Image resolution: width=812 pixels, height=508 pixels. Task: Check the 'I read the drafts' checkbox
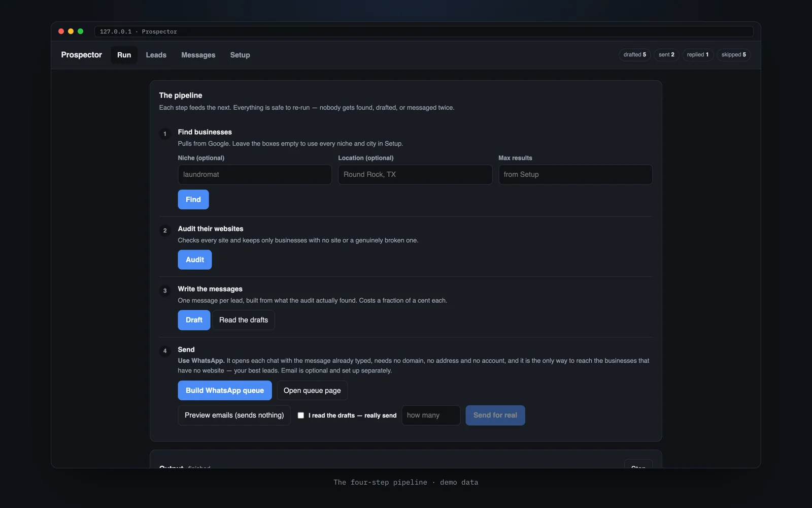click(x=301, y=416)
